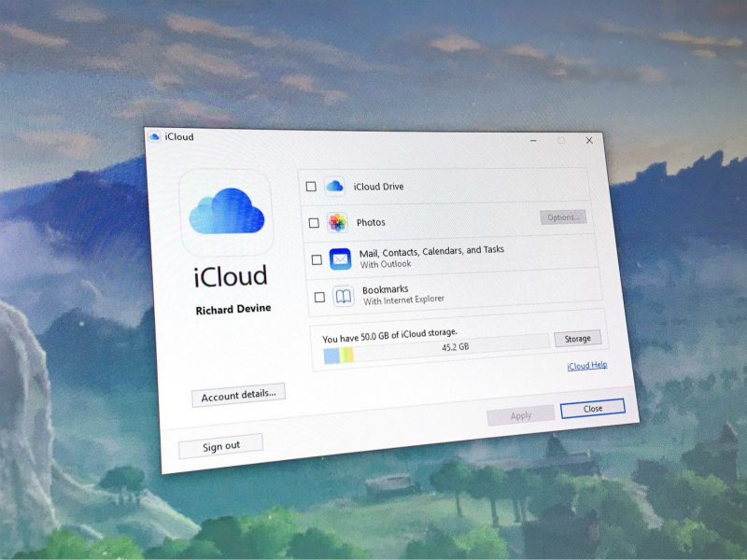Enable the Photos checkbox
The height and width of the screenshot is (560, 747).
click(314, 223)
